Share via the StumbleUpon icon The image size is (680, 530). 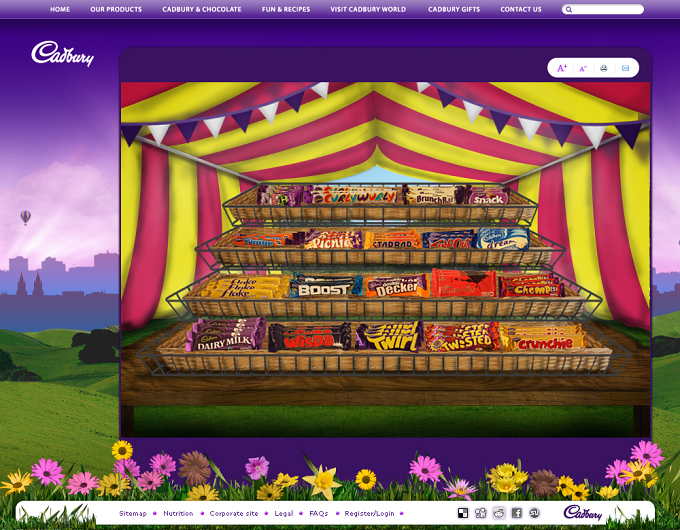click(534, 513)
